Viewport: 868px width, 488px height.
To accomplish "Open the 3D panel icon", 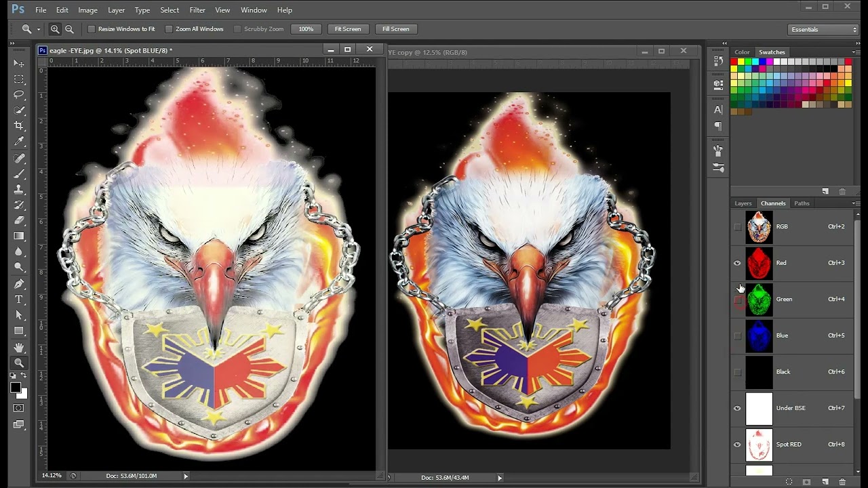I will click(718, 85).
